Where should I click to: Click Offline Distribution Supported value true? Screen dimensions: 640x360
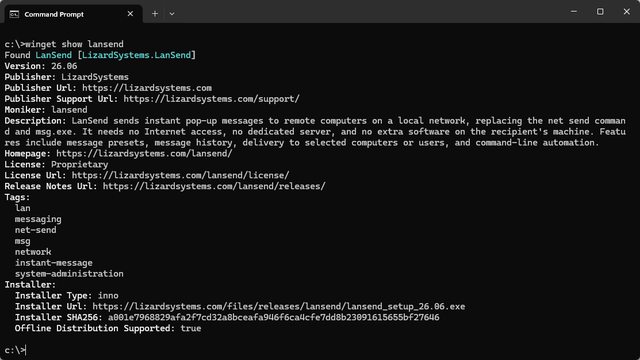click(x=191, y=329)
